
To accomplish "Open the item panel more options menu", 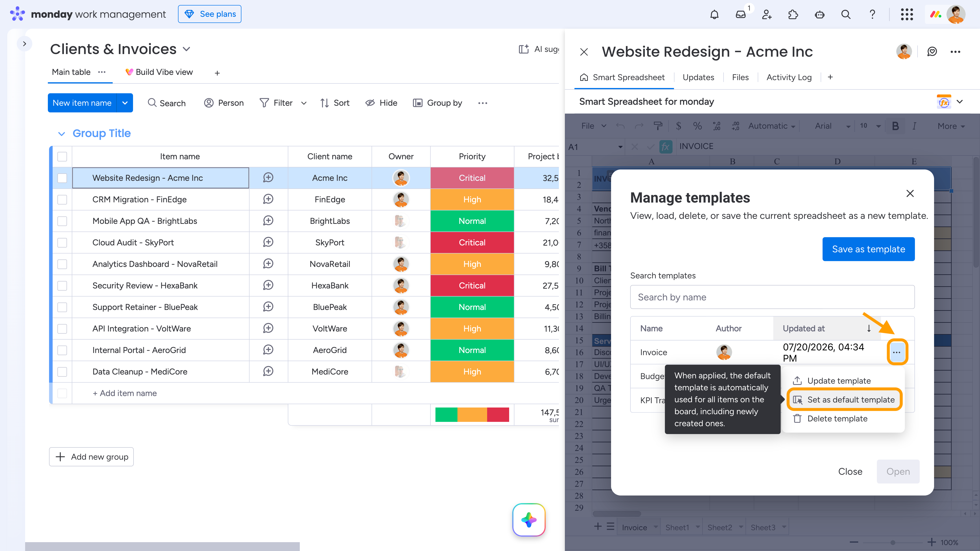I will 955,52.
